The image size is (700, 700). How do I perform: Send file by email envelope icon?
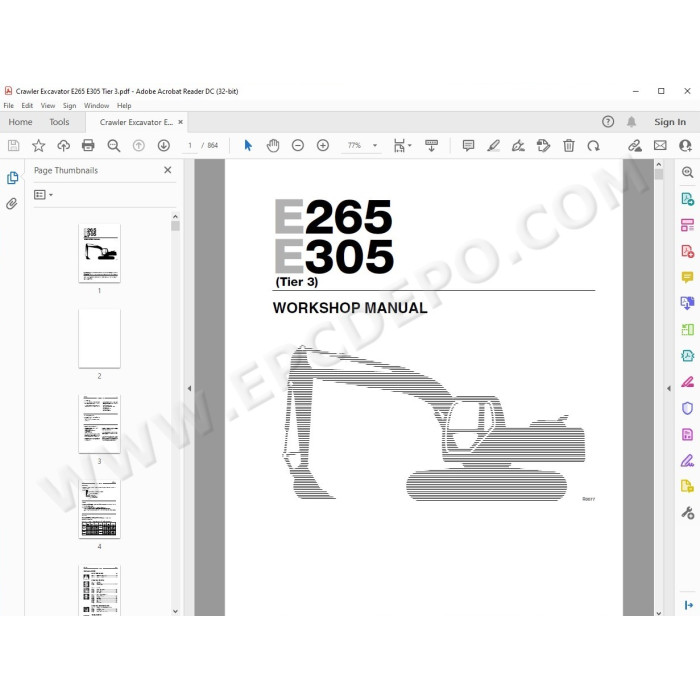pyautogui.click(x=660, y=146)
